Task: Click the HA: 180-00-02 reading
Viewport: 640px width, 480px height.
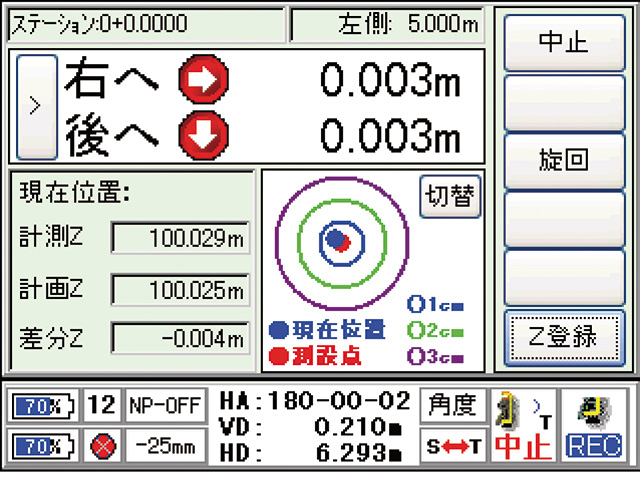Action: coord(314,401)
